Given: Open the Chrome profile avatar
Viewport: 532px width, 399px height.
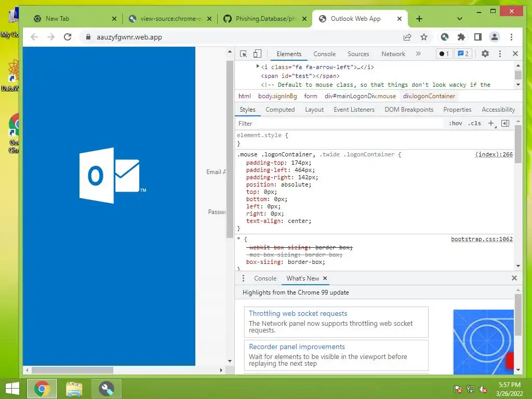Looking at the screenshot, I should tap(495, 37).
